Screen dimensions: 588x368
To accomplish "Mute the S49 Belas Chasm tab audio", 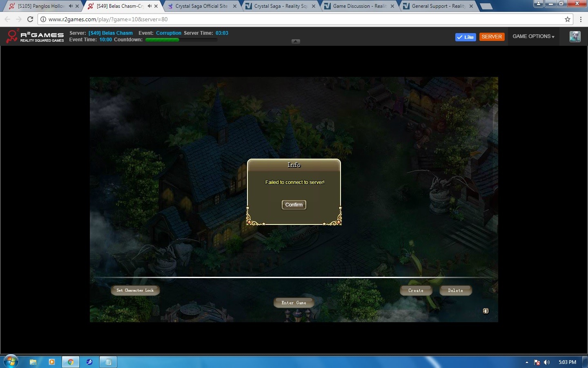I will pos(149,6).
